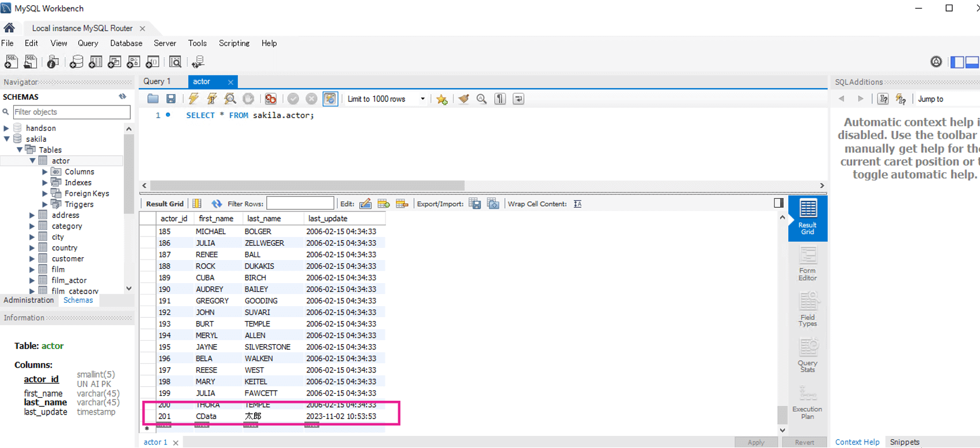The height and width of the screenshot is (448, 980).
Task: Create a new table in active schema
Action: click(96, 62)
